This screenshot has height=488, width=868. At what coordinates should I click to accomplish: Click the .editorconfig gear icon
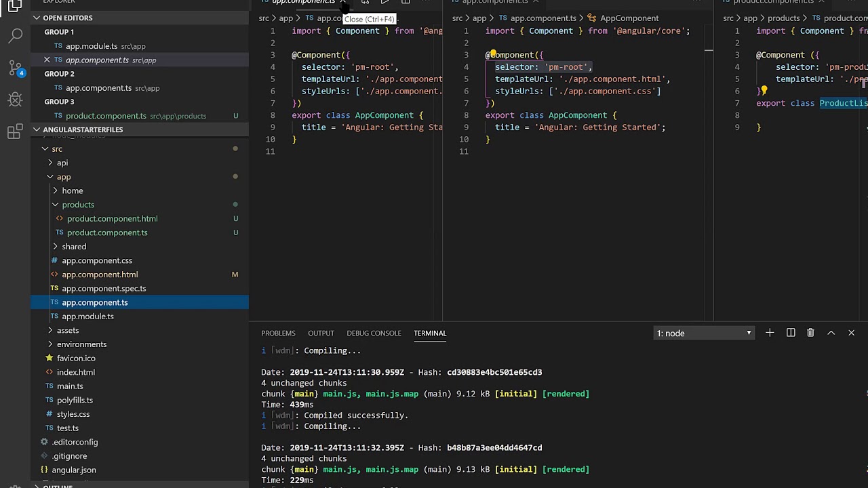(x=44, y=442)
